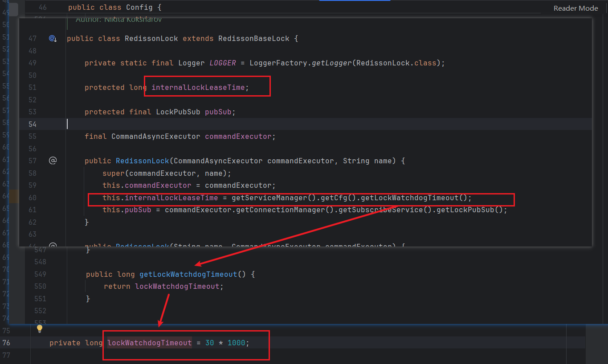Click the literal 30 on line 76

pyautogui.click(x=210, y=343)
